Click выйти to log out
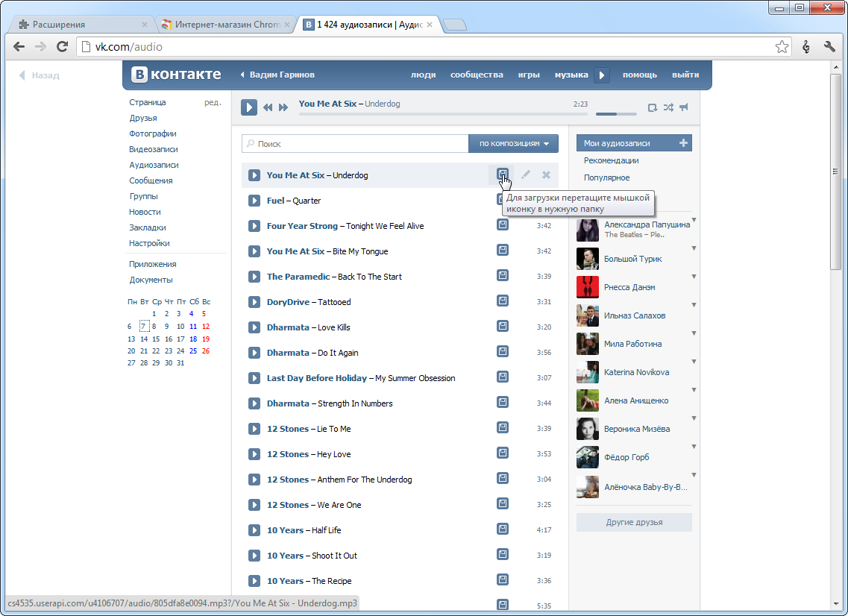This screenshot has width=848, height=616. pos(685,75)
